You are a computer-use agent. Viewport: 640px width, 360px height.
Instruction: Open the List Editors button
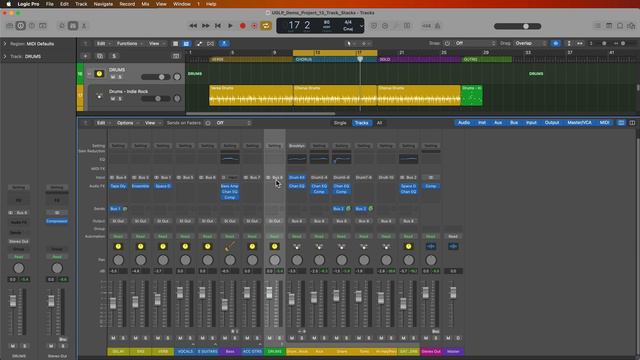[598, 26]
